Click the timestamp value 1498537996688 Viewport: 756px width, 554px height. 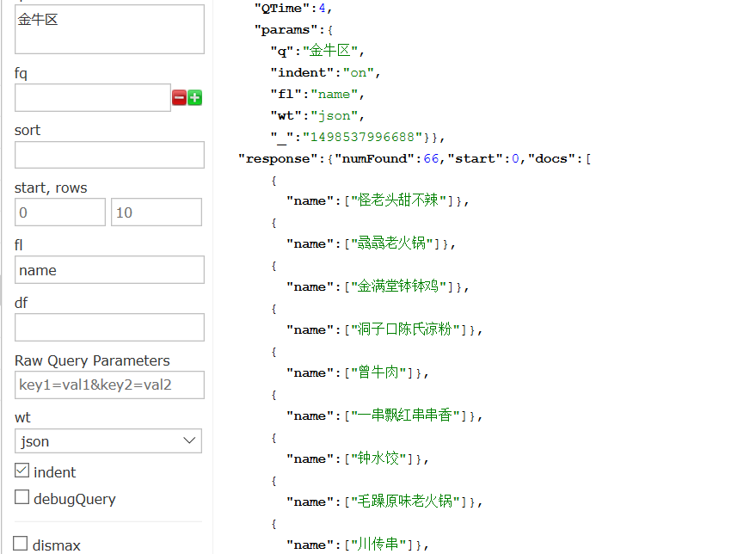tap(362, 137)
